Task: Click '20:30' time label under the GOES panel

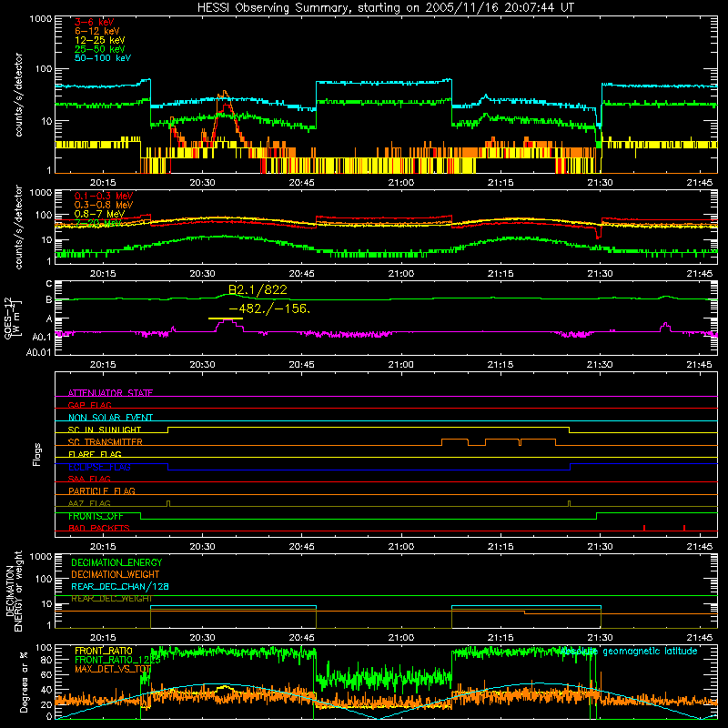Action: (202, 365)
